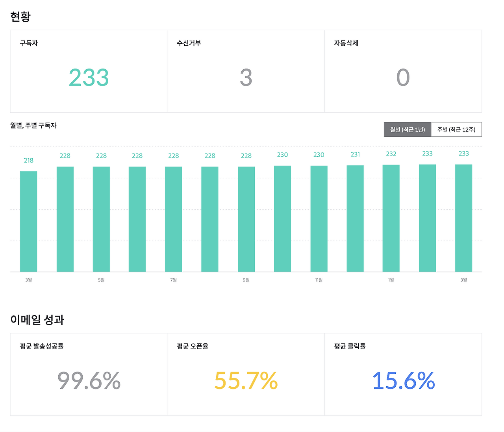Image resolution: width=504 pixels, height=432 pixels.
Task: Switch to the 주별 (최근 12주) tab
Action: point(456,130)
